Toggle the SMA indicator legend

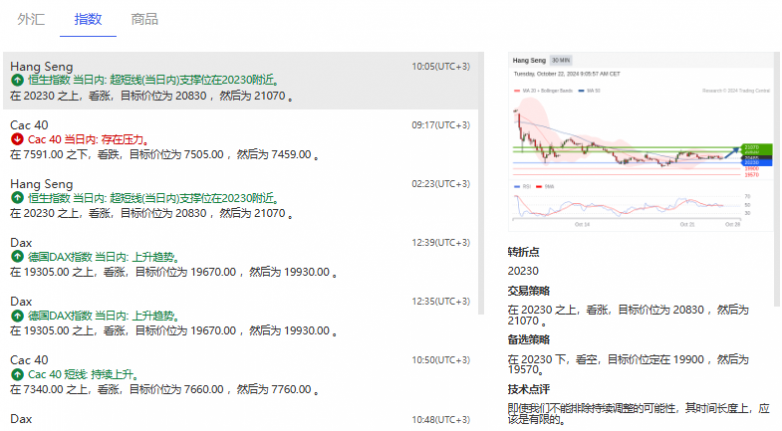click(x=549, y=186)
